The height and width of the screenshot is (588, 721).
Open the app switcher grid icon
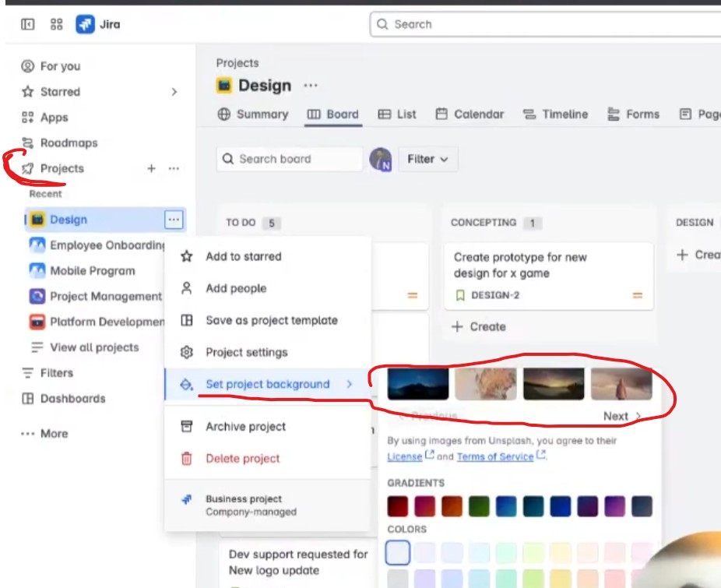point(57,24)
